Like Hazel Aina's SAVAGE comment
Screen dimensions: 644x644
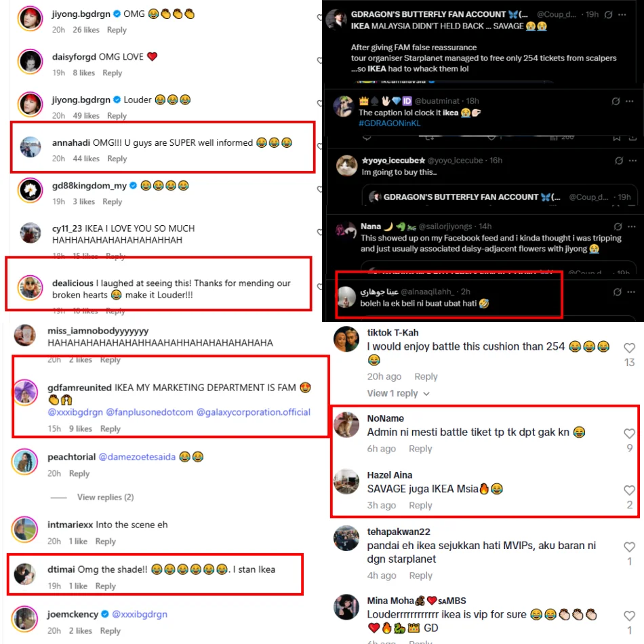(x=629, y=490)
